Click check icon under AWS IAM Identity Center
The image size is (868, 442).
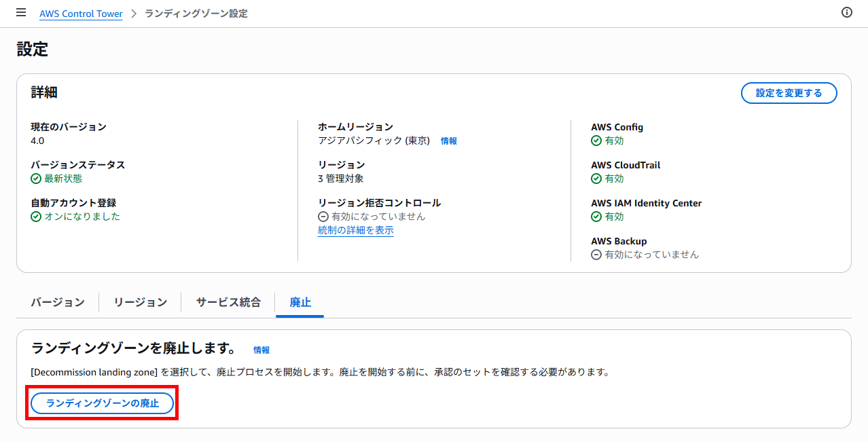point(596,217)
